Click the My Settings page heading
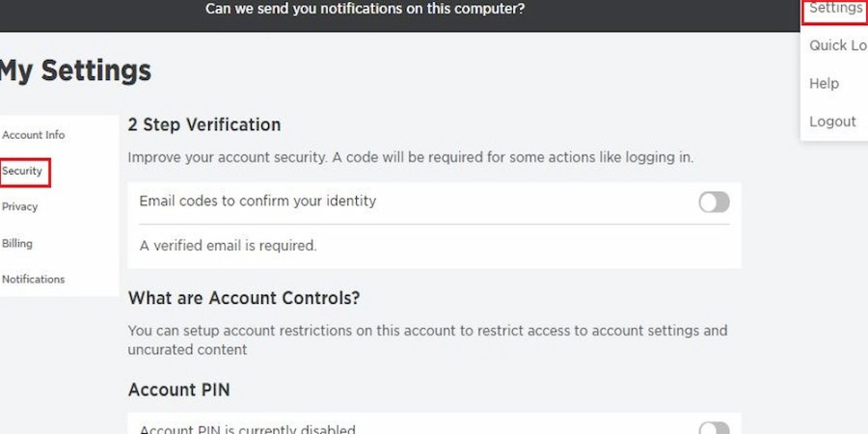 point(75,70)
